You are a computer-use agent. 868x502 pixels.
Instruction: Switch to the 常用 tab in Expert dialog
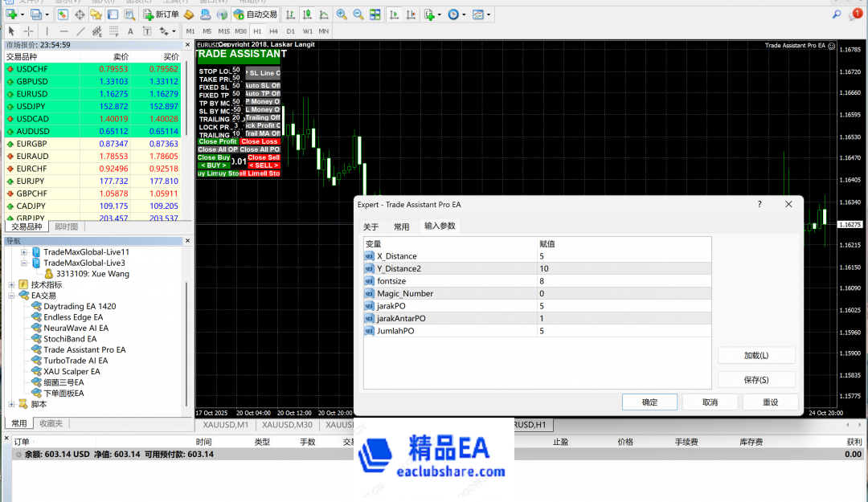(x=401, y=227)
